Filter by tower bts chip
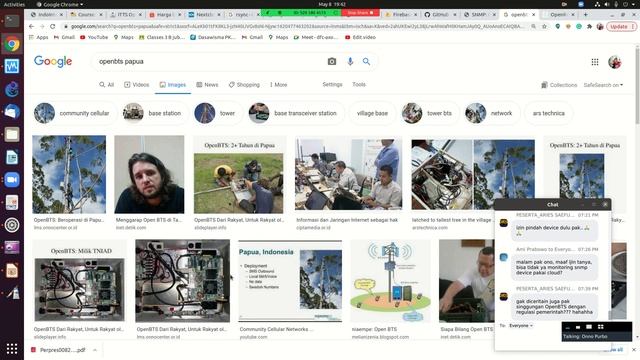The image size is (640, 360). [x=430, y=113]
